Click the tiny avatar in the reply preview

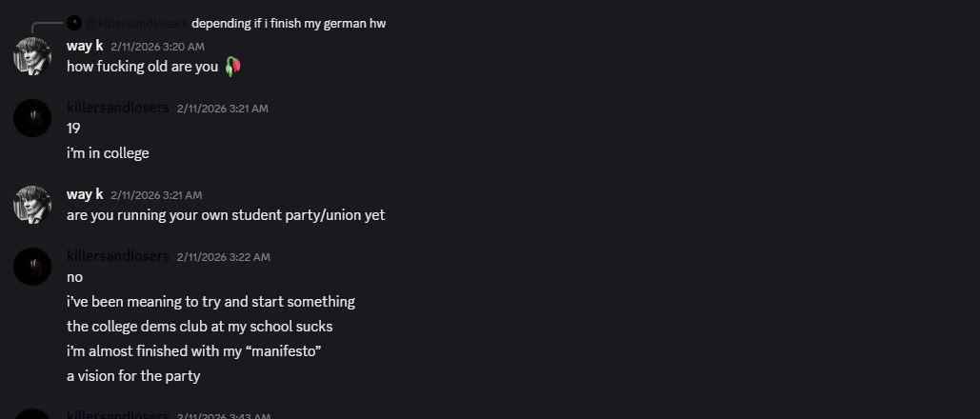pyautogui.click(x=74, y=23)
